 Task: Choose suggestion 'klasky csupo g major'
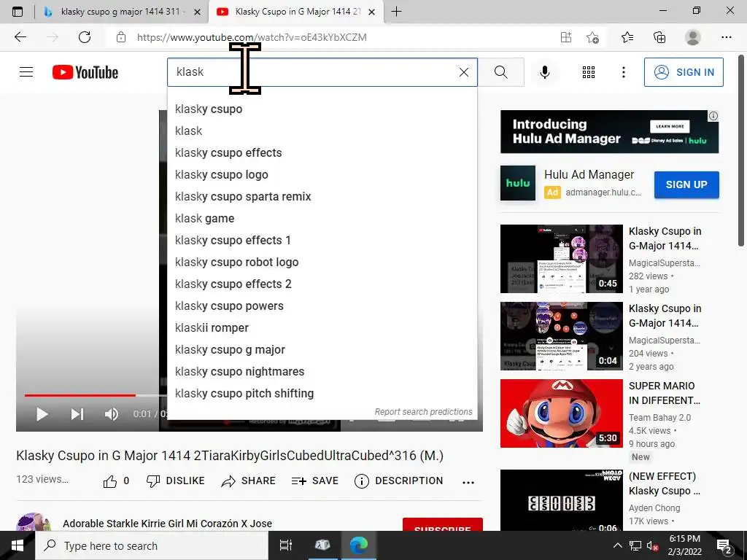pos(322,350)
